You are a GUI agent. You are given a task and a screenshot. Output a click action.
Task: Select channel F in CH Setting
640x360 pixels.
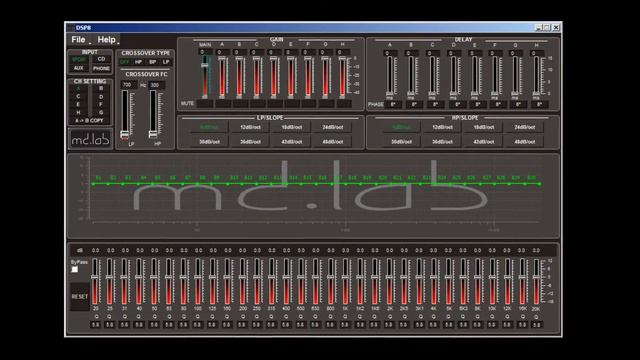101,104
